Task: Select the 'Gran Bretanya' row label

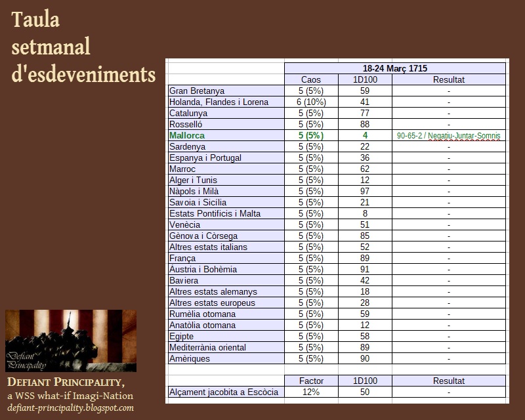Action: (x=226, y=91)
